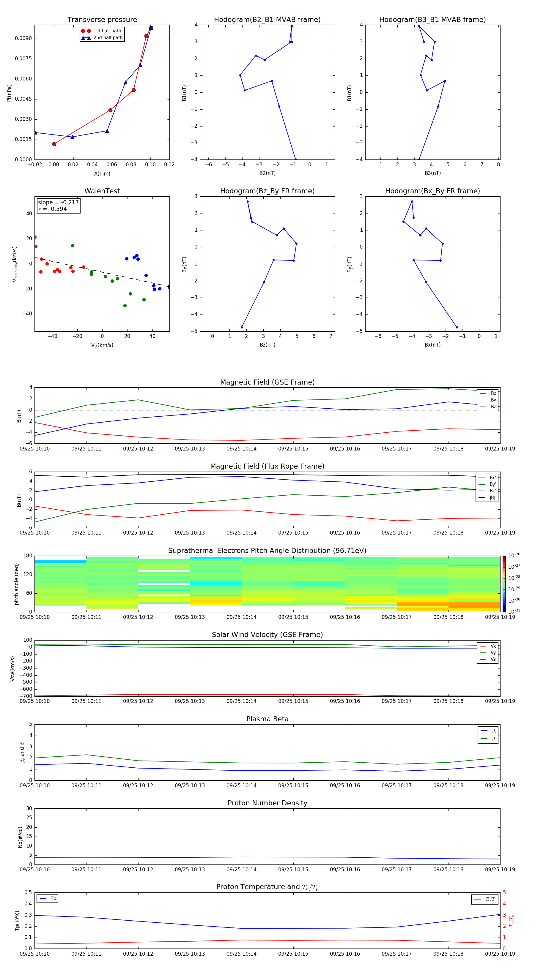Click the 'Hodogram(B2_B1 MVAB frame)' title
The width and height of the screenshot is (535, 980).
coord(267,20)
